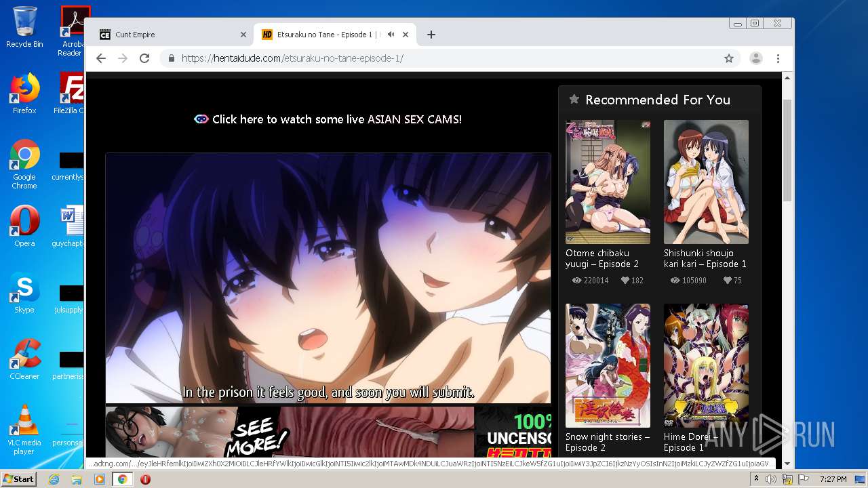Click the page scrollbar up arrow

[787, 79]
